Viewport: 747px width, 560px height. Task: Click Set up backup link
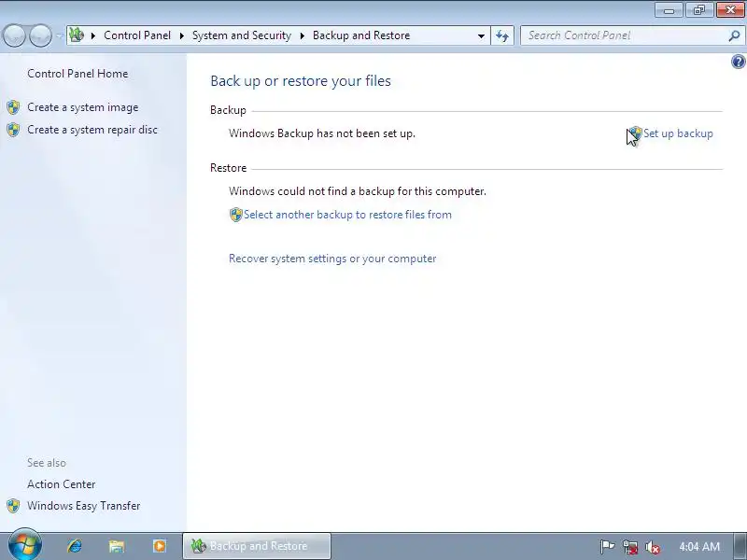[678, 133]
